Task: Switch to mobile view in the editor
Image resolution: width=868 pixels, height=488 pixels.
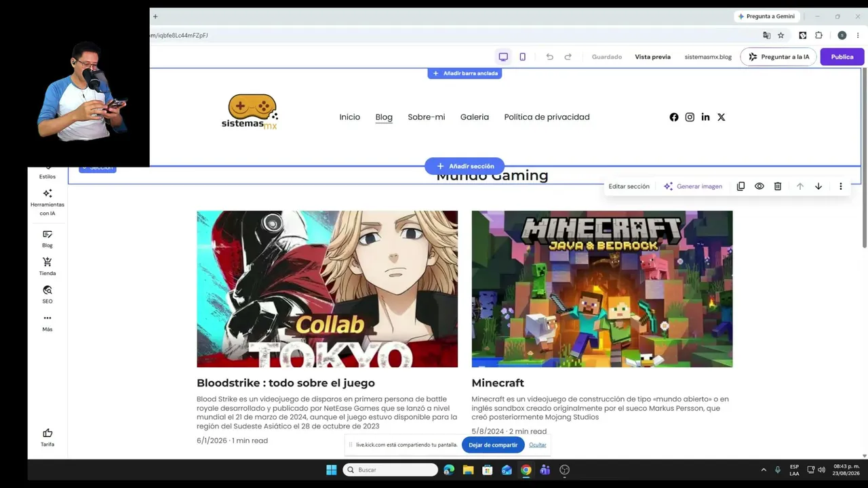Action: pos(522,57)
